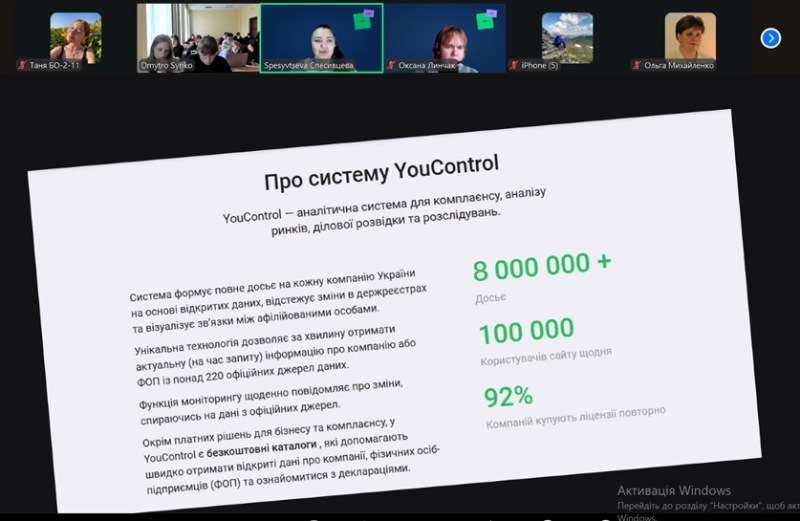Show next participants with blue arrow button
The image size is (800, 521).
pyautogui.click(x=770, y=38)
